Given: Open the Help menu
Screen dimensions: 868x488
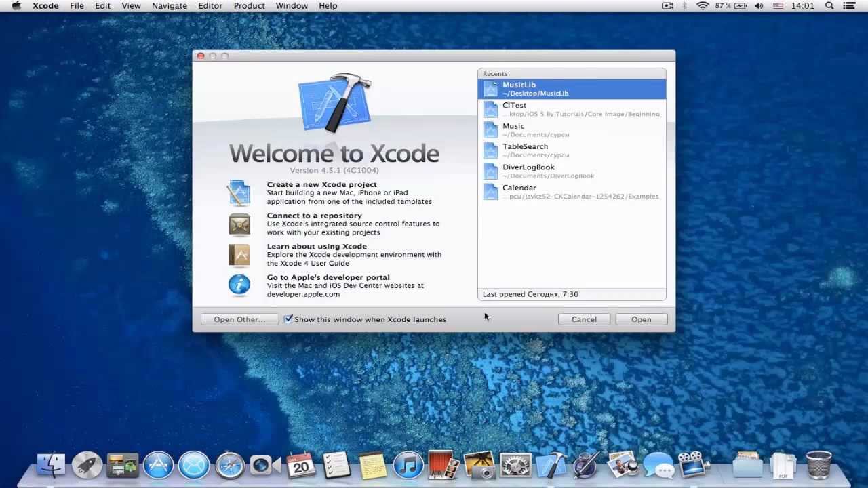Looking at the screenshot, I should coord(328,5).
